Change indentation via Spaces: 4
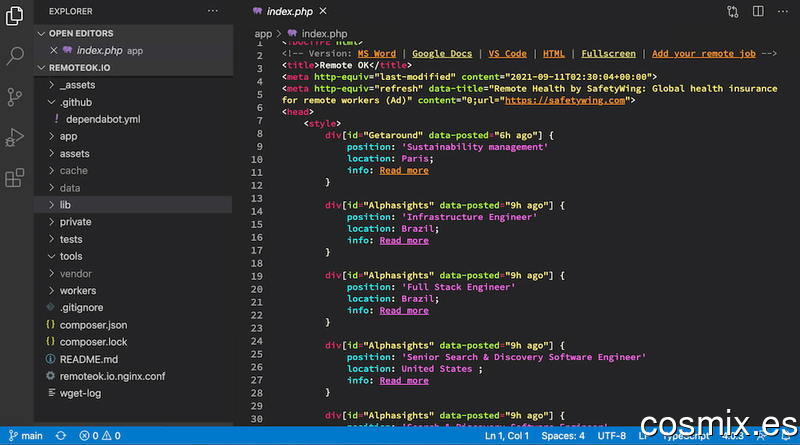This screenshot has height=445, width=800. click(563, 436)
